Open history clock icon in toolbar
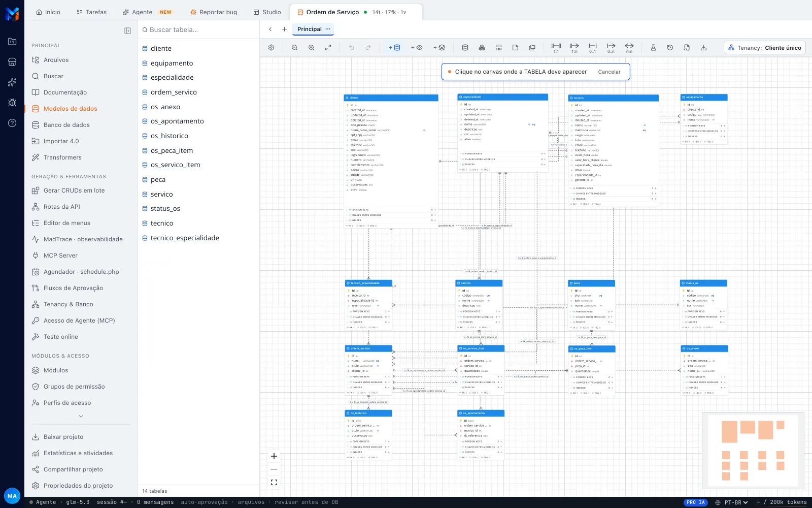812x508 pixels. (670, 48)
